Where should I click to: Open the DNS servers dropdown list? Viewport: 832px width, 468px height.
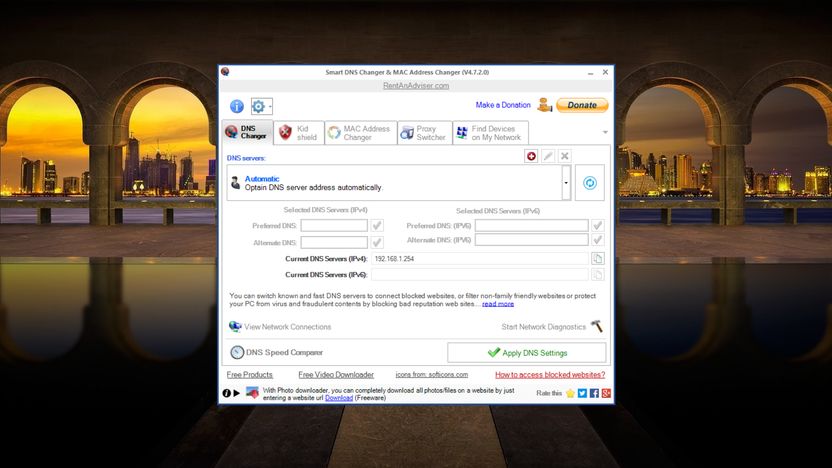pyautogui.click(x=566, y=183)
